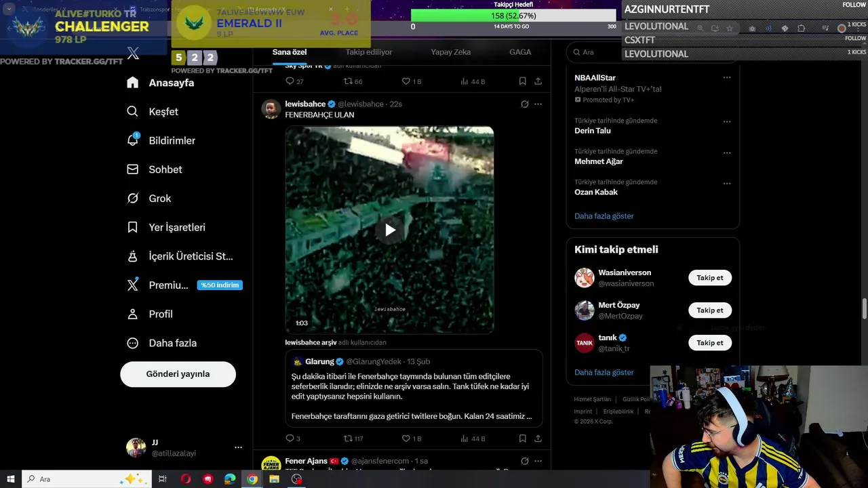Open File Explorer from the taskbar
Image resolution: width=868 pixels, height=488 pixels.
(x=274, y=479)
